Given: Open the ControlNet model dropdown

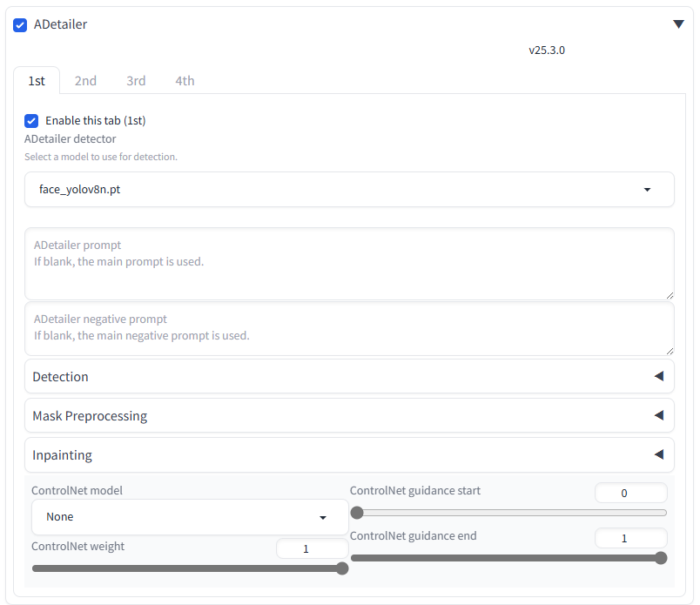Looking at the screenshot, I should (x=190, y=517).
